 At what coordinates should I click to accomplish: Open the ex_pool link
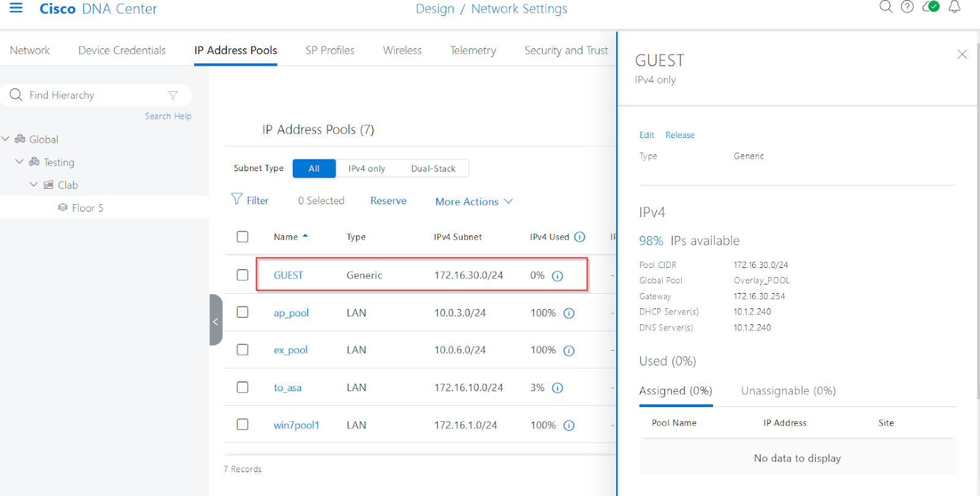[x=290, y=351]
